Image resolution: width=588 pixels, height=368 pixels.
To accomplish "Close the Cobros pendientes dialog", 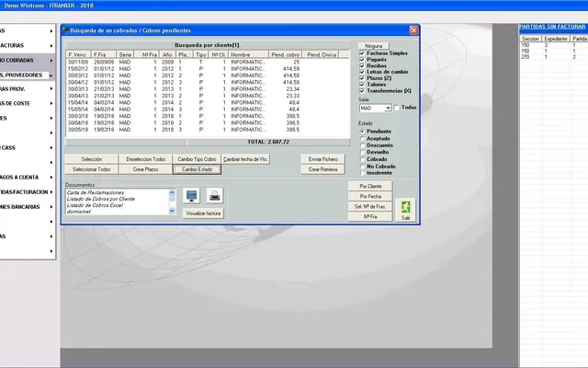I will pos(413,30).
